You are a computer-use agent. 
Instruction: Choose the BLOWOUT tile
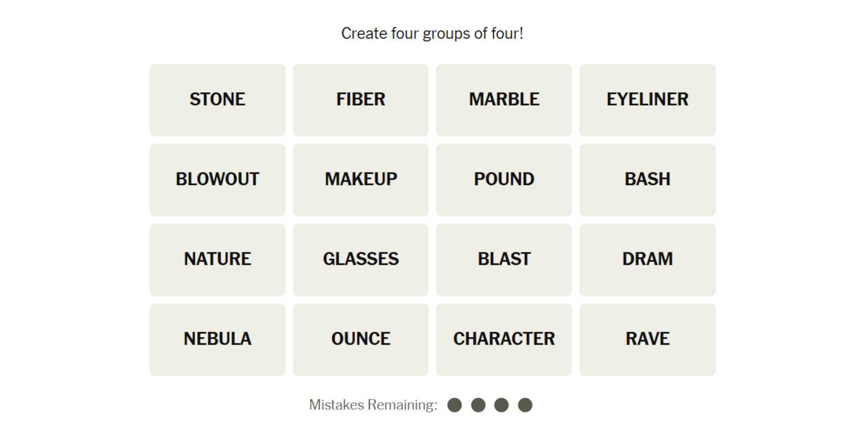pos(217,179)
